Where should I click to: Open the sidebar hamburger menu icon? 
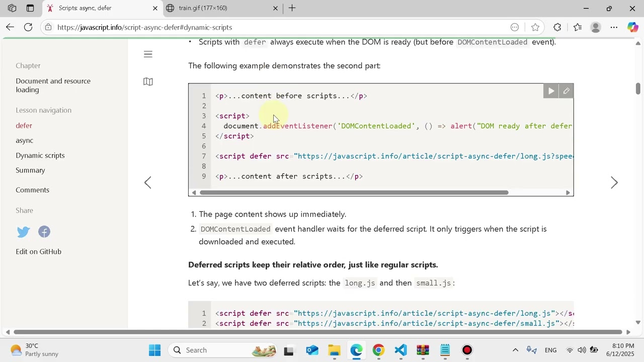coord(148,54)
